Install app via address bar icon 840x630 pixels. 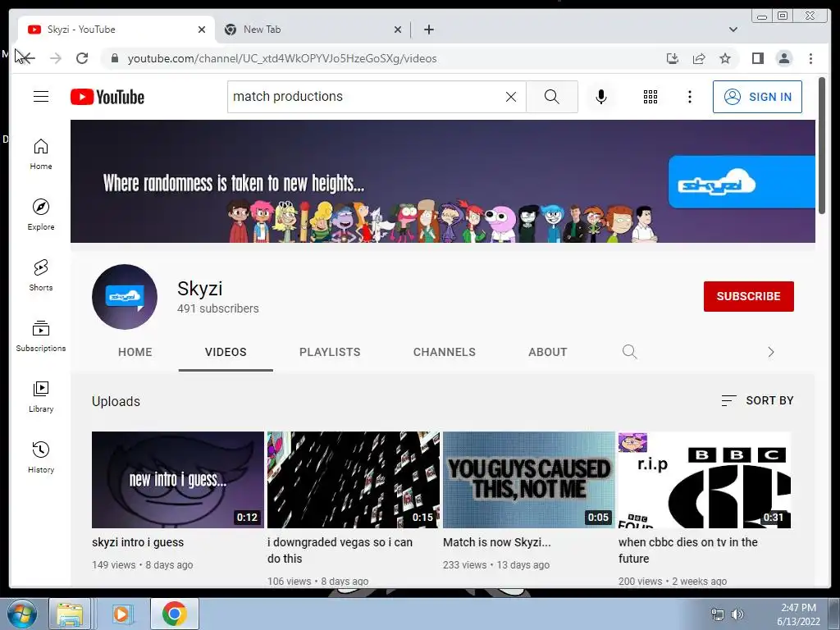[673, 58]
